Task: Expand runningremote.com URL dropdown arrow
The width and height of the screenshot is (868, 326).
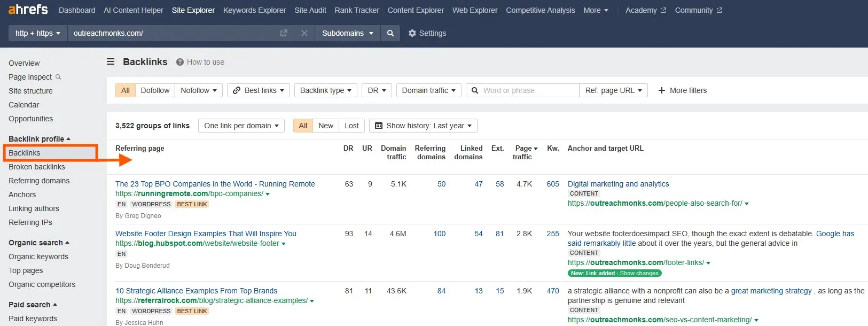Action: coord(268,194)
